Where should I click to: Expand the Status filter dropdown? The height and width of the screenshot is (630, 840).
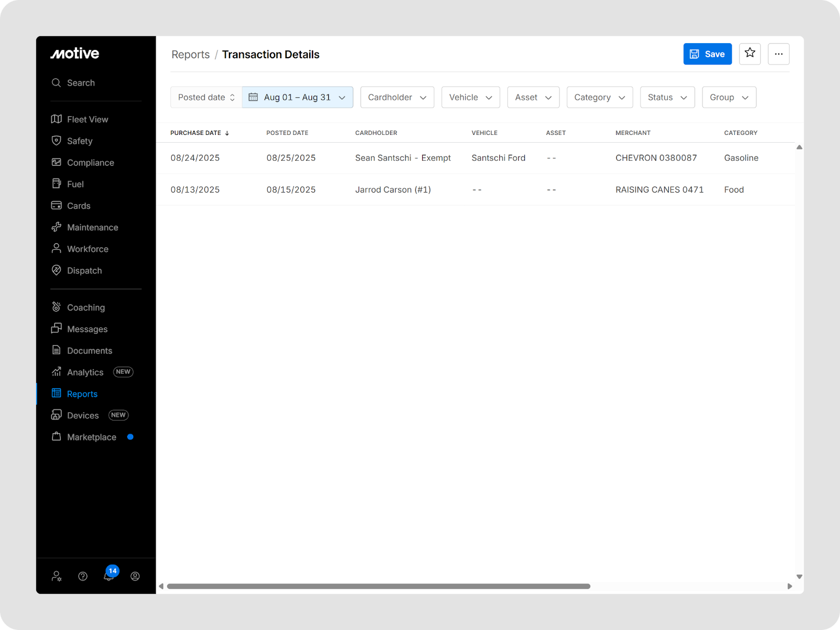point(667,97)
